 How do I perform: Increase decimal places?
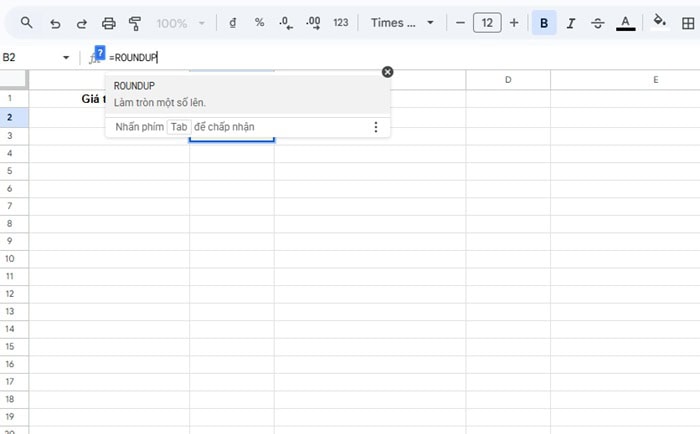[x=313, y=23]
